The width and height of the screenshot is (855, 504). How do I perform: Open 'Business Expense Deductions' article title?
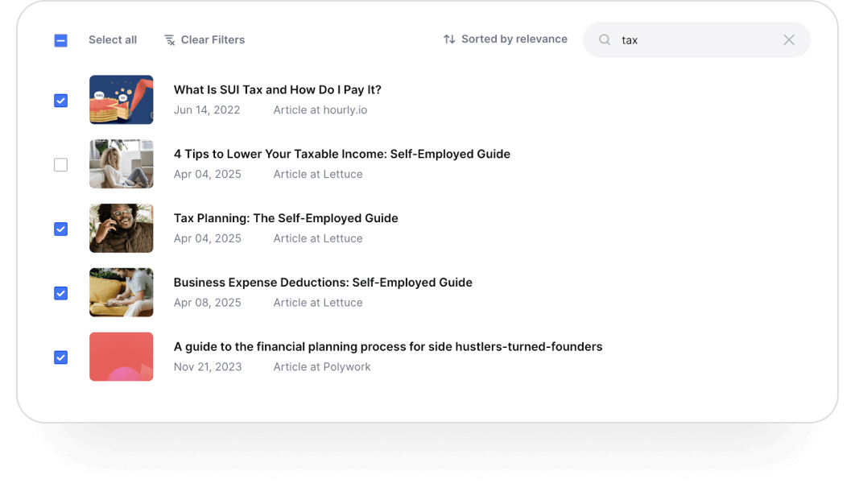(323, 283)
